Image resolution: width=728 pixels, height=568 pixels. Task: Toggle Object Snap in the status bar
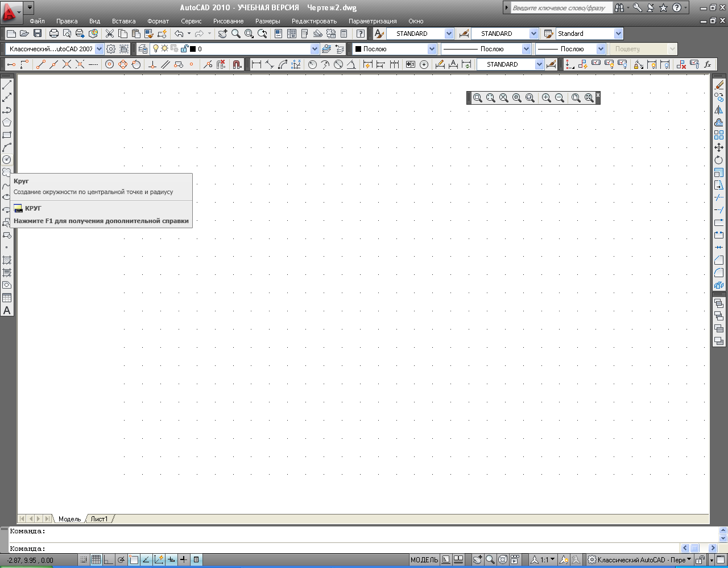[x=134, y=560]
